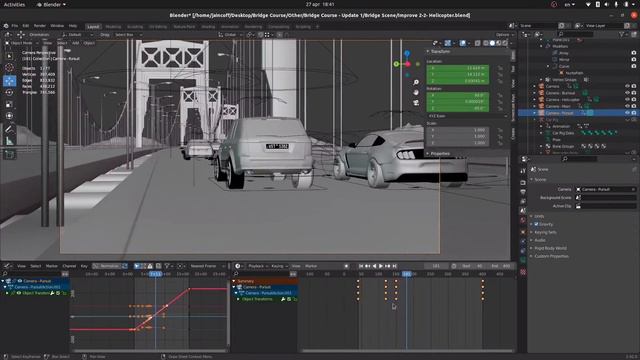
Task: Jump to the last frame in timeline
Action: click(x=394, y=266)
